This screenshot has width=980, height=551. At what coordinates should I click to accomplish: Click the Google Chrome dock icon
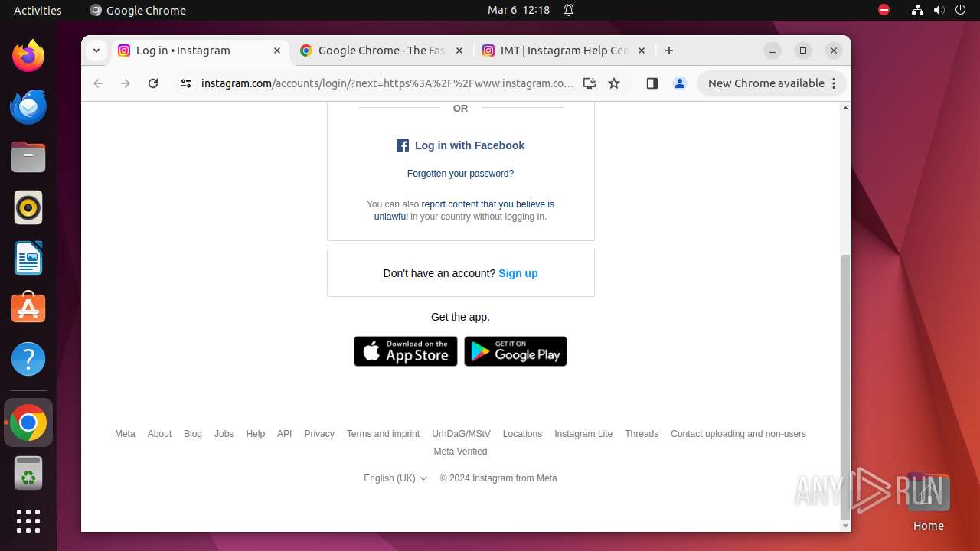(x=28, y=422)
